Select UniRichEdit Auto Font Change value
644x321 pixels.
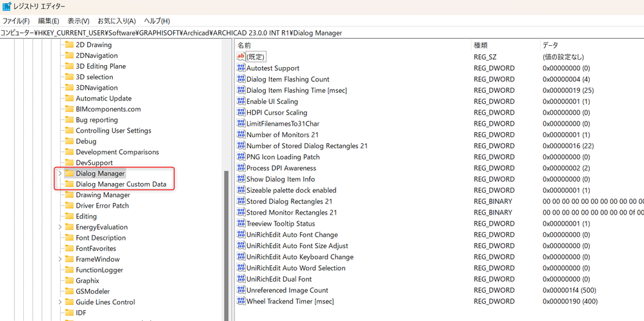pos(292,235)
